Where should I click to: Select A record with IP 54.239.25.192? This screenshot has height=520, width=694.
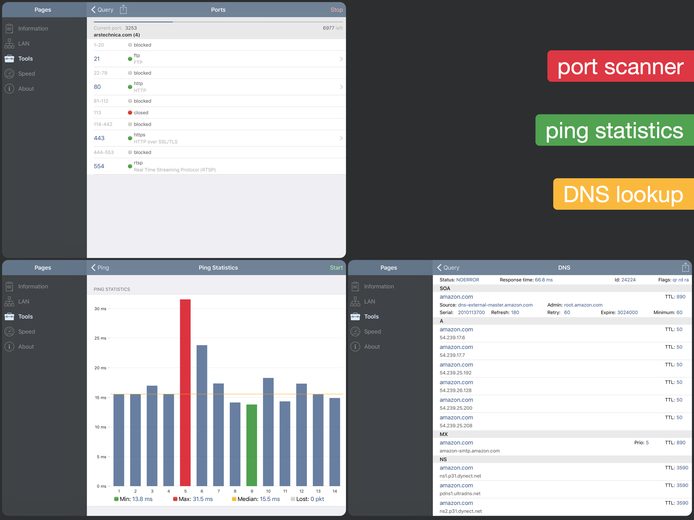pos(562,369)
